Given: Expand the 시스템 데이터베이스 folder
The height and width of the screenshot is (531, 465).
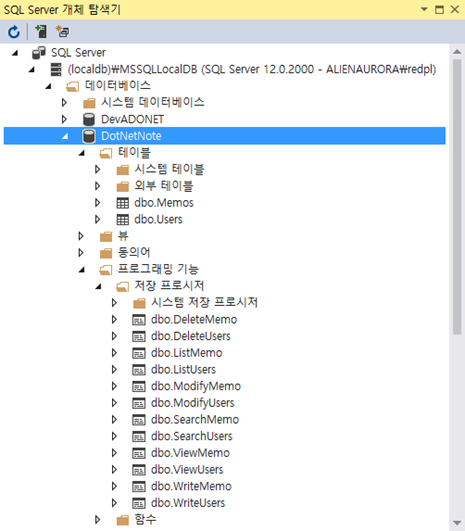Looking at the screenshot, I should 64,102.
